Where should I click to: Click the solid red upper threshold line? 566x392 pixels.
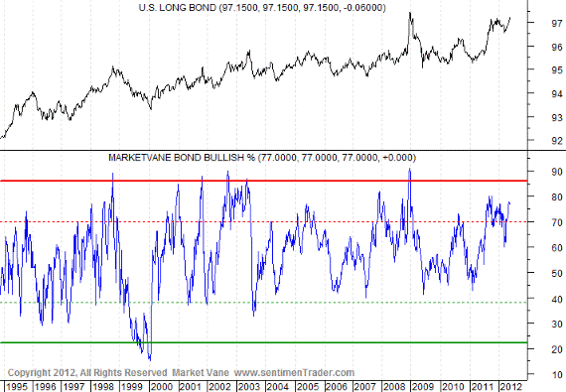pos(263,181)
